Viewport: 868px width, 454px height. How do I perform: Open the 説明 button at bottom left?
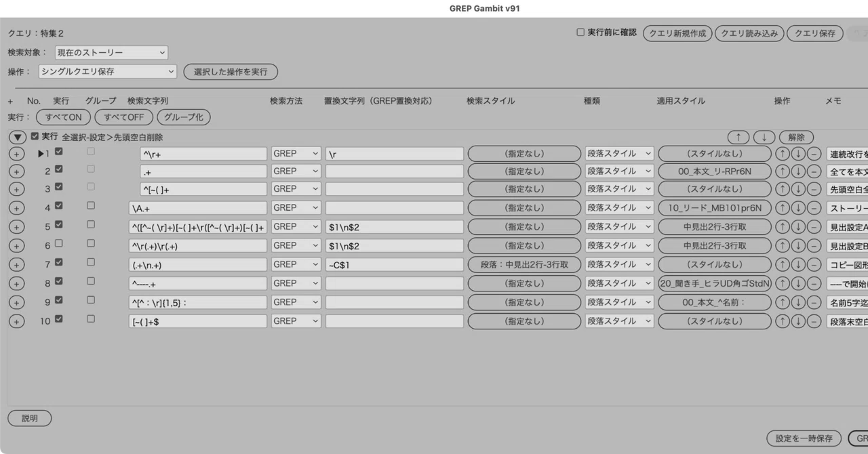(30, 419)
